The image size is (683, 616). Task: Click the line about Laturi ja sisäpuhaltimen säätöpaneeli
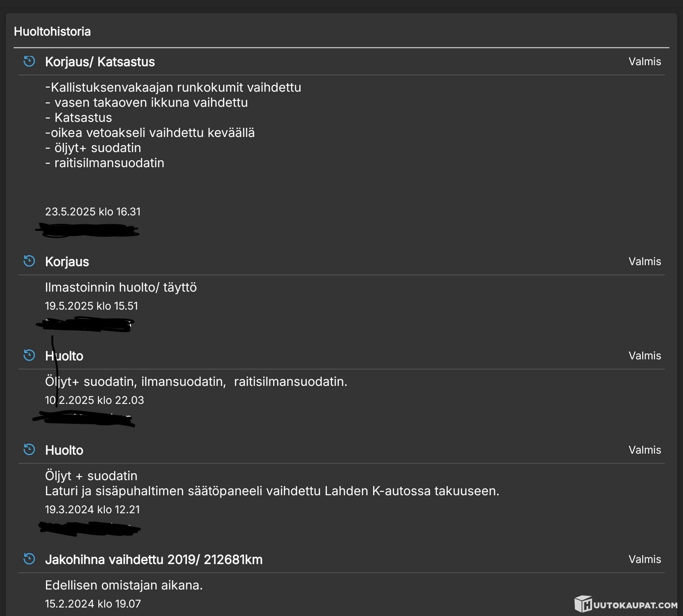(x=272, y=491)
